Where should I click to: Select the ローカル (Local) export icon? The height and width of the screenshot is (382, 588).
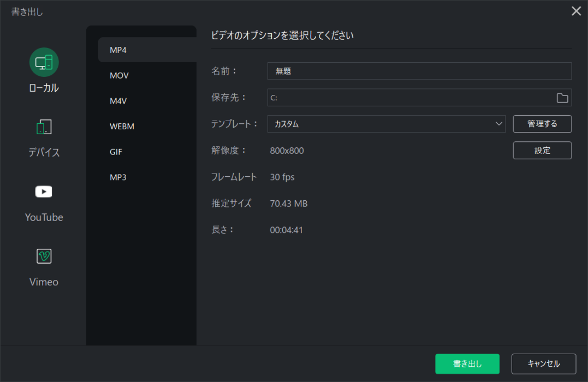point(44,62)
